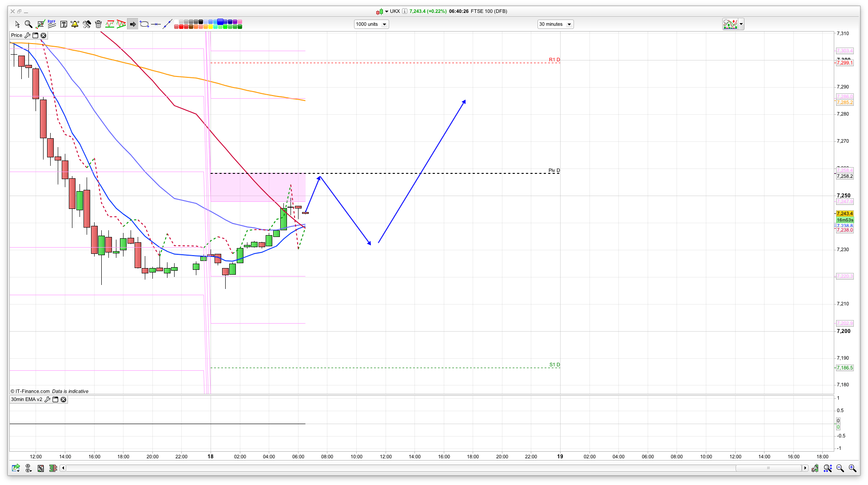Screen dimensions: 868x485
Task: Select the magnifier zoom tool
Action: 28,24
